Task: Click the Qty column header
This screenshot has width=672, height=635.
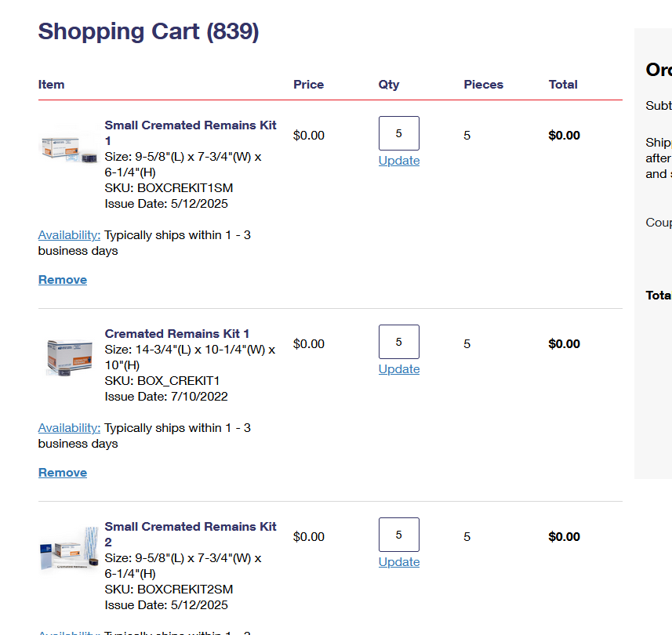Action: (389, 85)
